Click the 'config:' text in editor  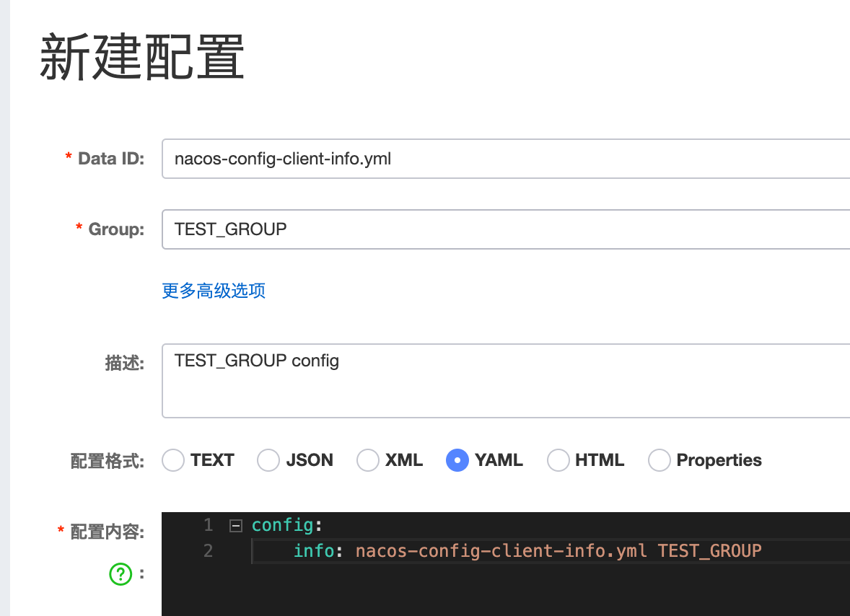click(286, 525)
